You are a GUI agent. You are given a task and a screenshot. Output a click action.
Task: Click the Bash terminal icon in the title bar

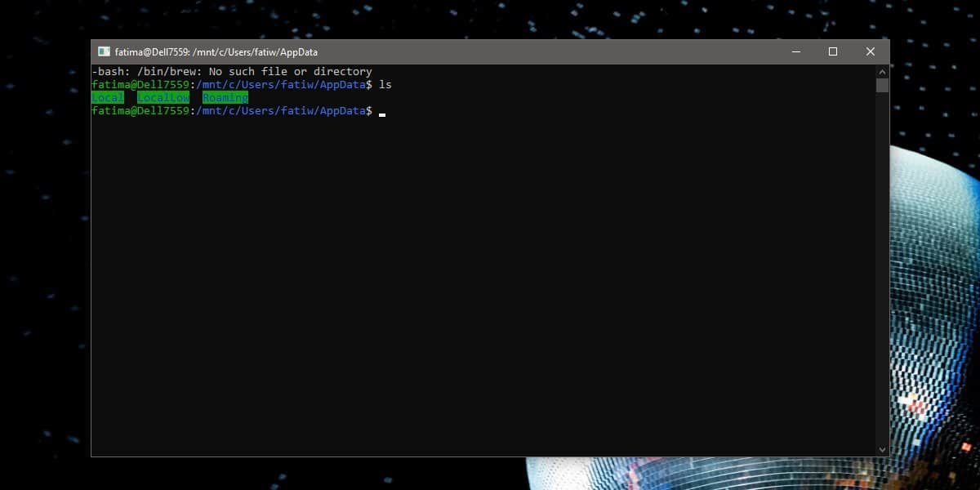click(102, 51)
